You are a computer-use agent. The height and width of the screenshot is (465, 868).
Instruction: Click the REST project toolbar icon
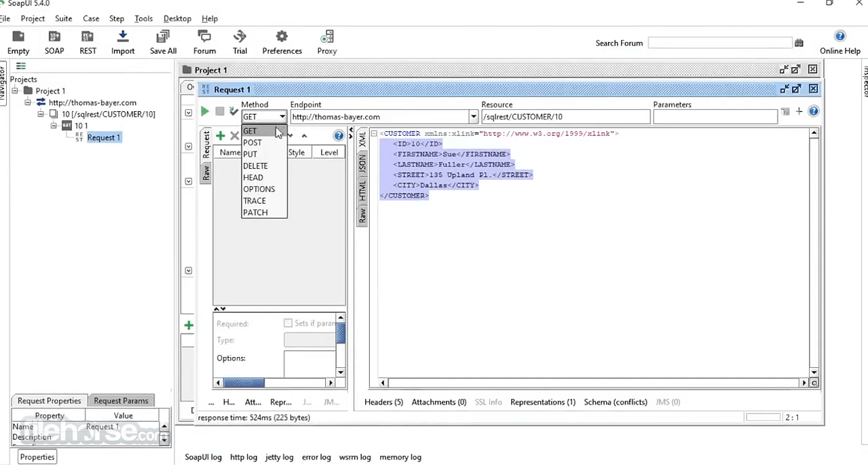(x=88, y=42)
